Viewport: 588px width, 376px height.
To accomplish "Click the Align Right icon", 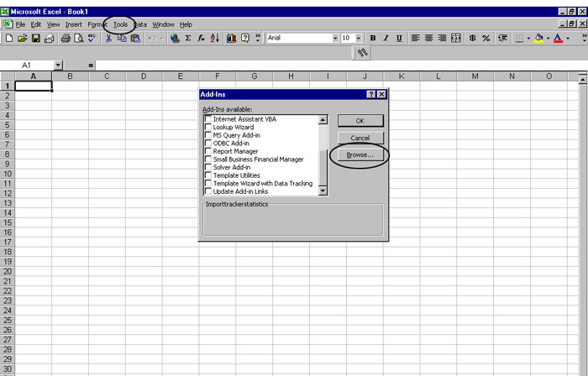I will coord(442,38).
